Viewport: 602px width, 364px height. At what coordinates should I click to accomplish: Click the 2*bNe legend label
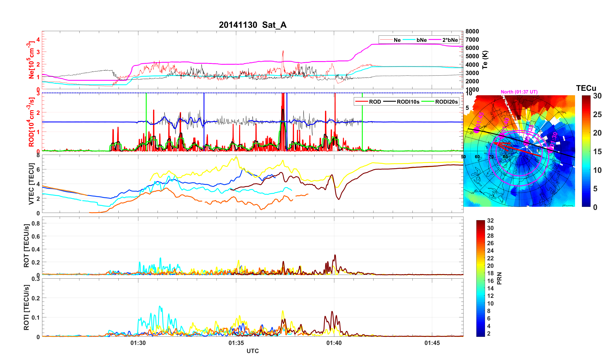click(450, 40)
